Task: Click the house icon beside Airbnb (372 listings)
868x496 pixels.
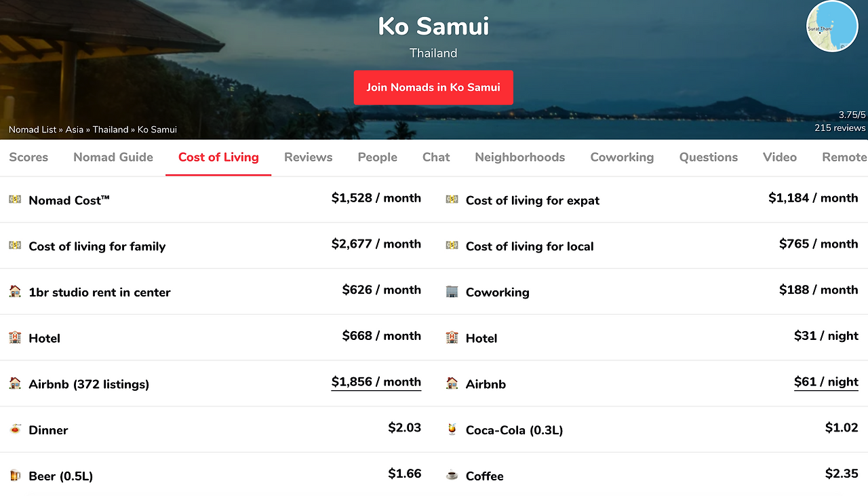Action: pyautogui.click(x=15, y=383)
